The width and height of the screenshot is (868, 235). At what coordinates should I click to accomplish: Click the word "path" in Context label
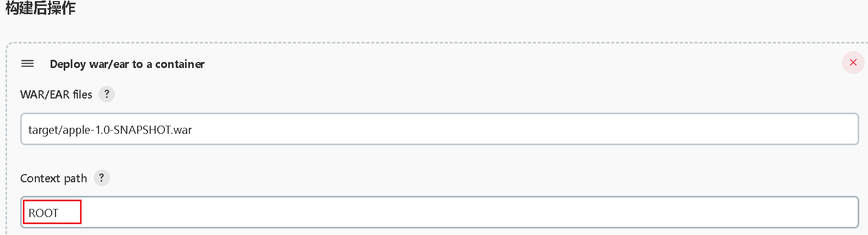76,178
